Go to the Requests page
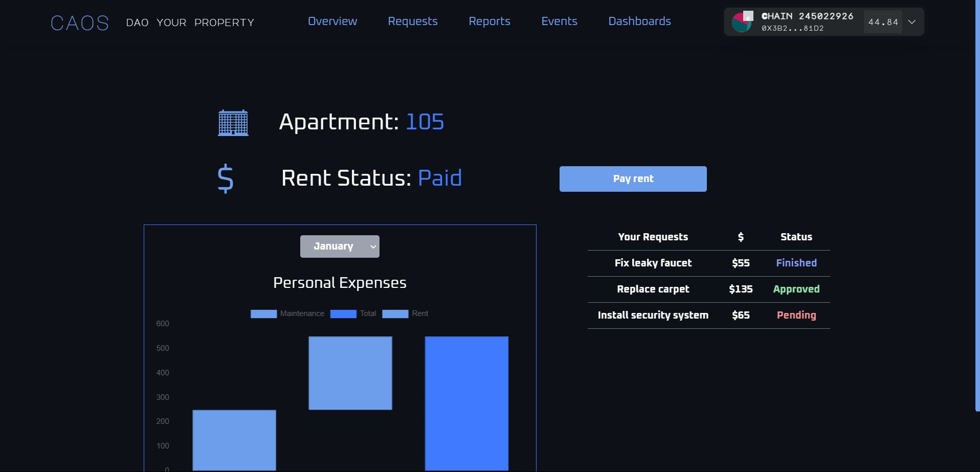 click(413, 21)
